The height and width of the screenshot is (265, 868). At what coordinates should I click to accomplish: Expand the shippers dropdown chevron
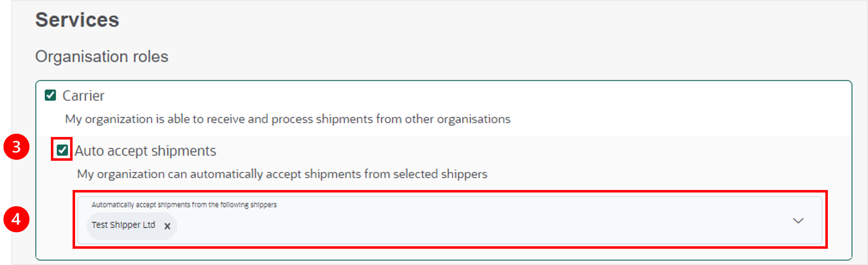(798, 221)
